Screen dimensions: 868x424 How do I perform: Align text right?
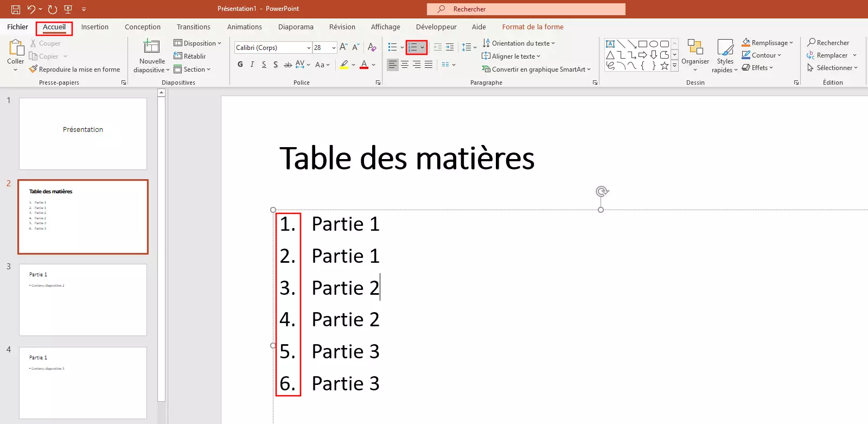click(417, 65)
